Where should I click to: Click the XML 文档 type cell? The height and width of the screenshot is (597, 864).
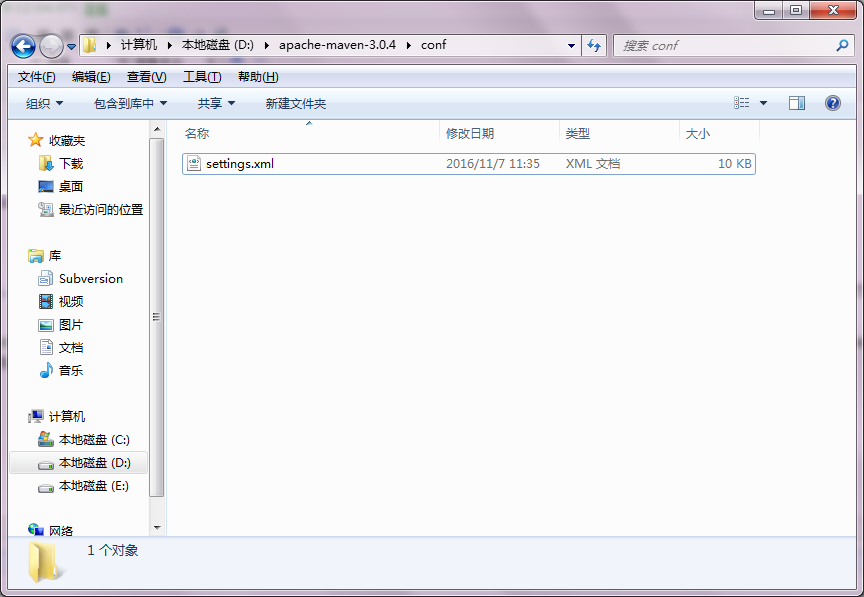pyautogui.click(x=593, y=164)
